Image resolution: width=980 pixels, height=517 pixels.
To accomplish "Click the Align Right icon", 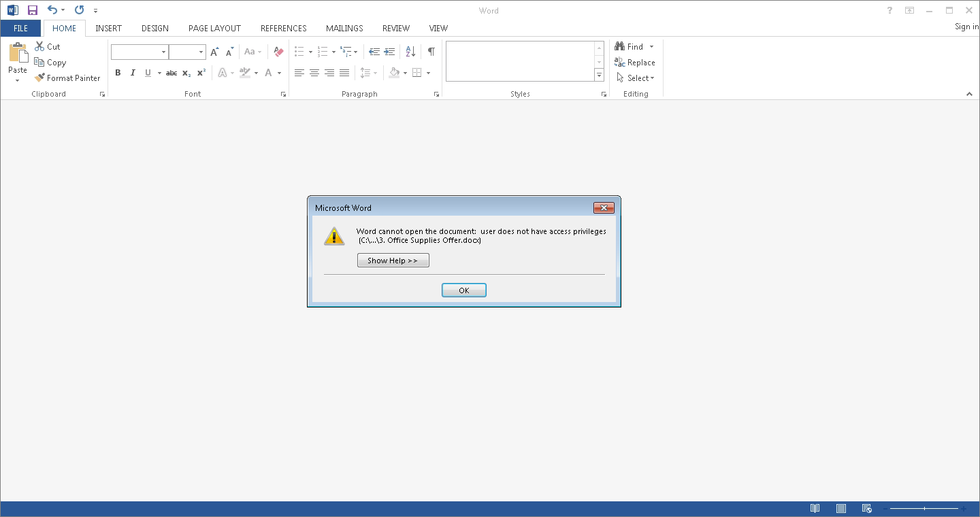I will 329,73.
